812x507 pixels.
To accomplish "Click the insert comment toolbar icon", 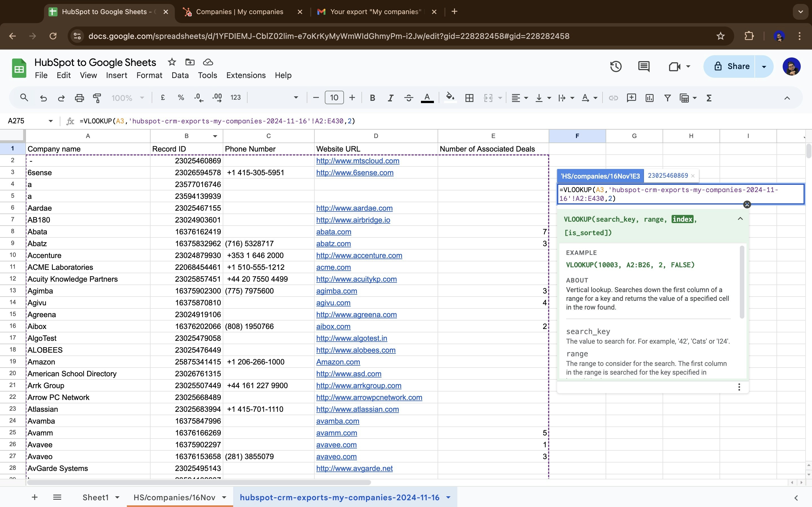I will tap(631, 98).
